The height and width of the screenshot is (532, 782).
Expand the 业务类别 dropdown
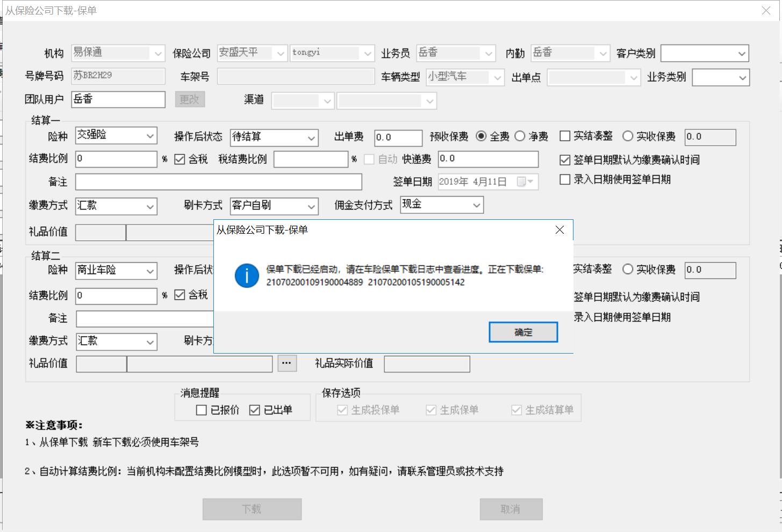(721, 77)
